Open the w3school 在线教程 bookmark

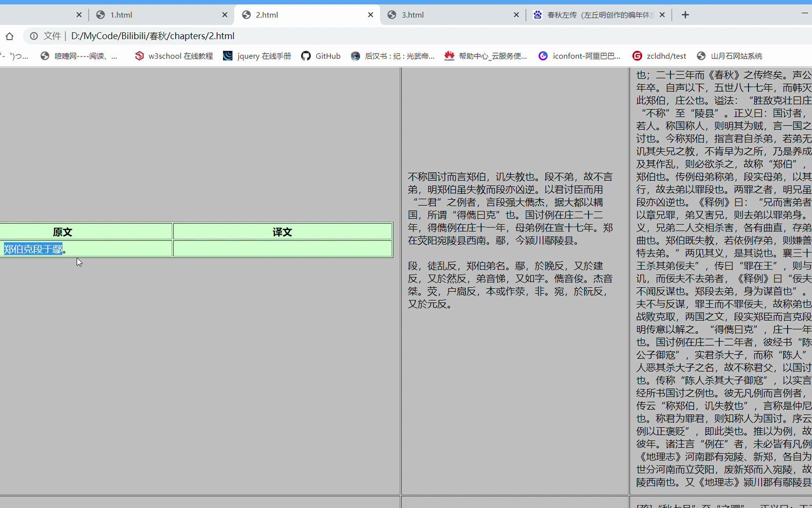tap(174, 56)
